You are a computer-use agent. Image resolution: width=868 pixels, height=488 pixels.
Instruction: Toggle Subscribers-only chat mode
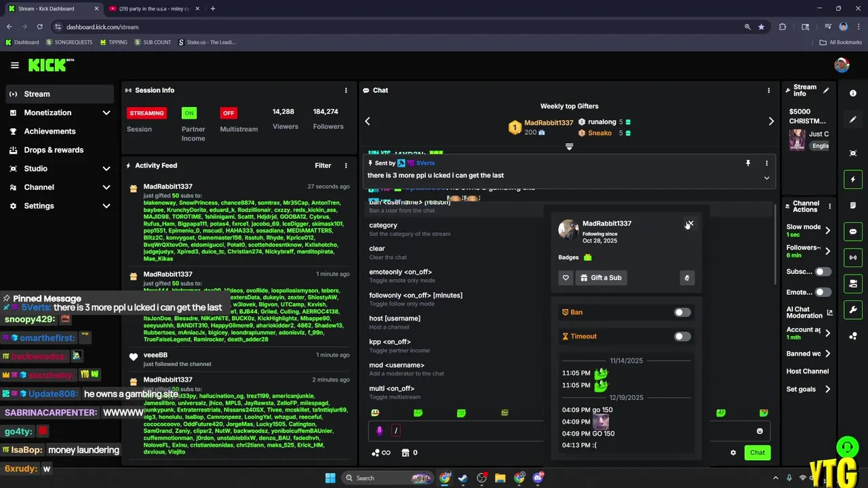click(x=823, y=272)
